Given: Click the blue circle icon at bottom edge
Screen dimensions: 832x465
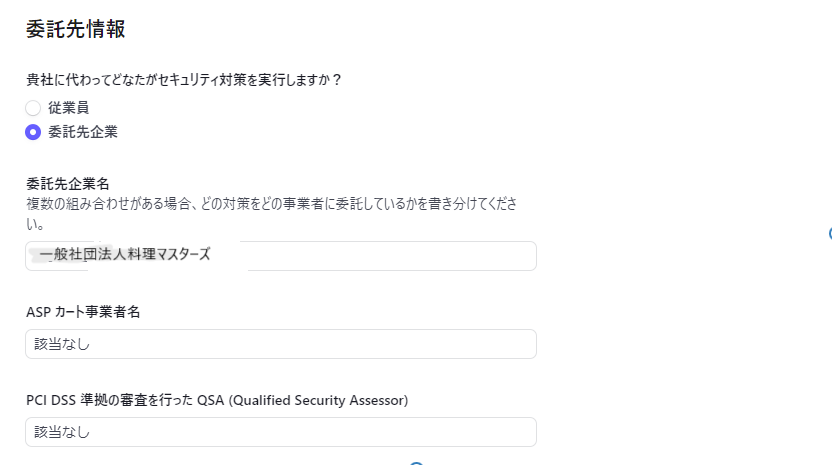Looking at the screenshot, I should (417, 462).
